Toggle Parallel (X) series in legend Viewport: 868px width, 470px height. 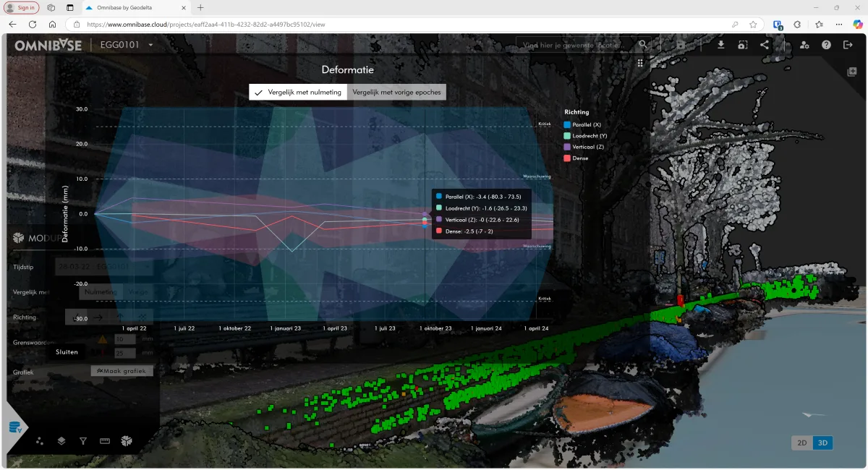(583, 124)
